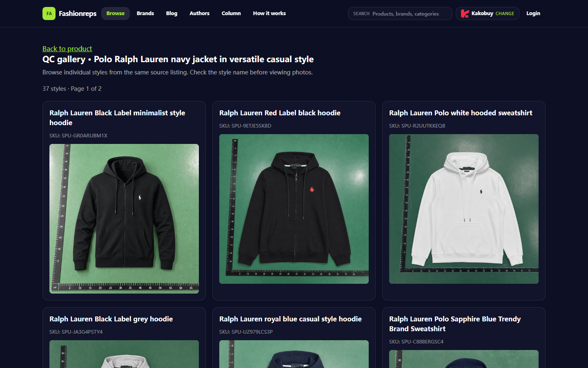View the black zip hoodie with white pony photo
The image size is (588, 368).
click(x=124, y=219)
